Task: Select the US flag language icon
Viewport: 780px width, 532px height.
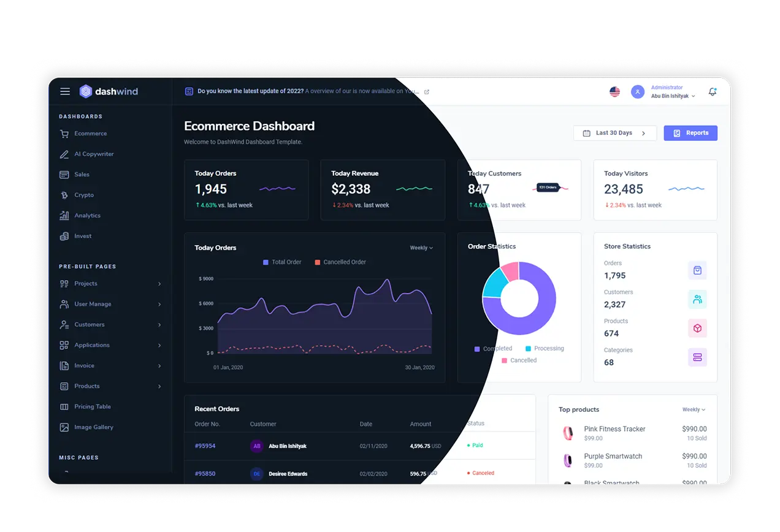Action: click(614, 91)
